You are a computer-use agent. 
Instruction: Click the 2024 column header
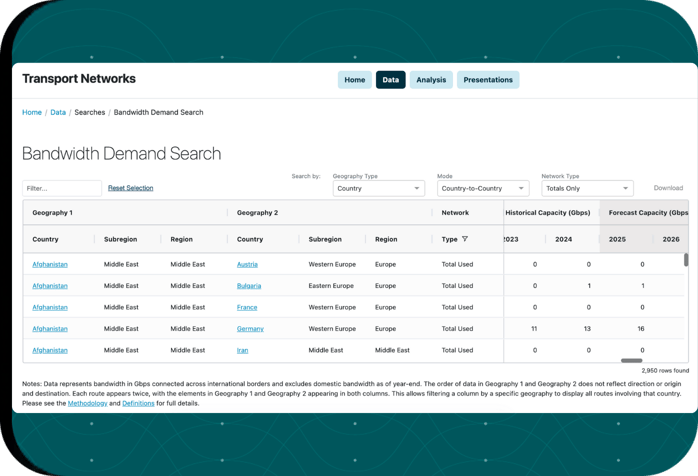[564, 239]
